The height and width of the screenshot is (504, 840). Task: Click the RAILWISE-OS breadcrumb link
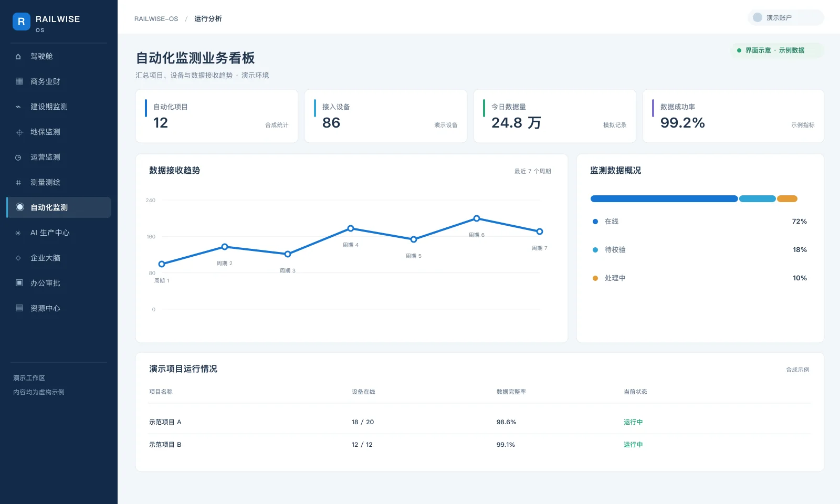156,19
